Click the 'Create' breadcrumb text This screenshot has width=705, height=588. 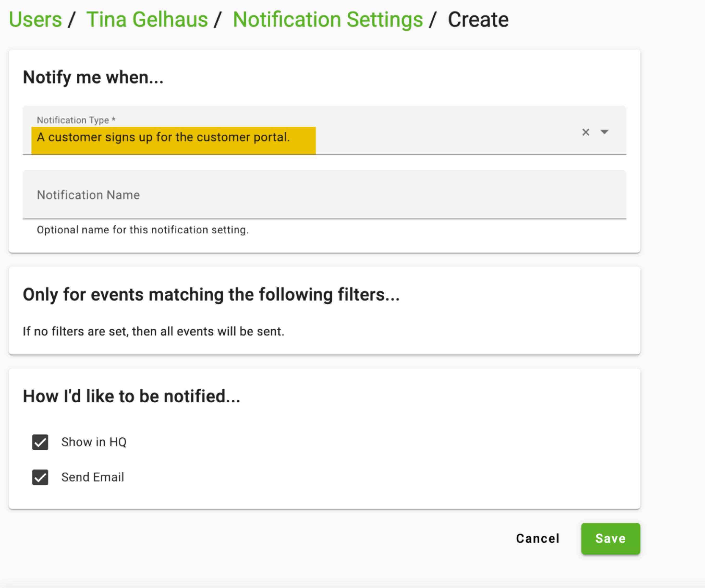[x=478, y=20]
